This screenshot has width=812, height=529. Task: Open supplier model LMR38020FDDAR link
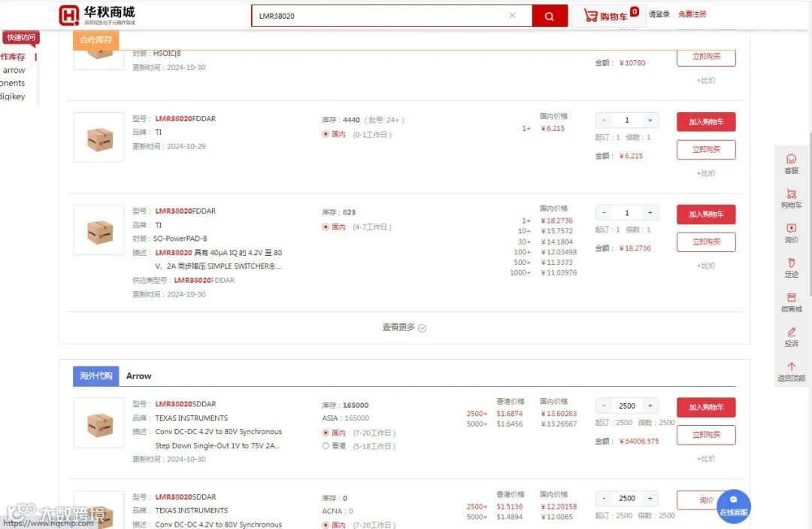click(x=204, y=281)
